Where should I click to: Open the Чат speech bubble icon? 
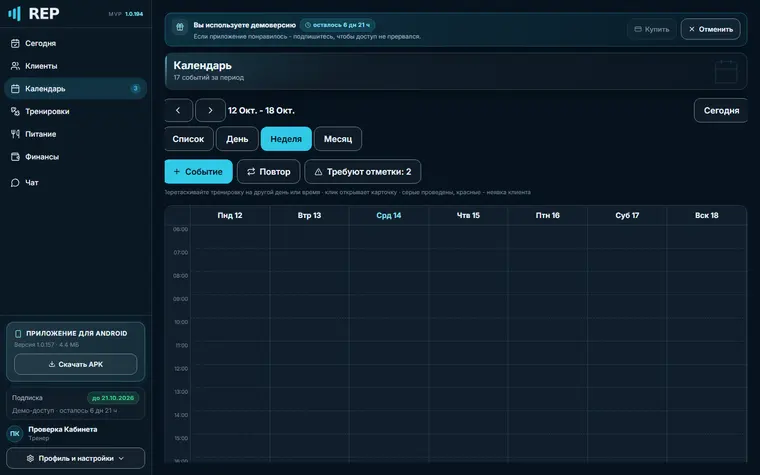click(x=15, y=183)
